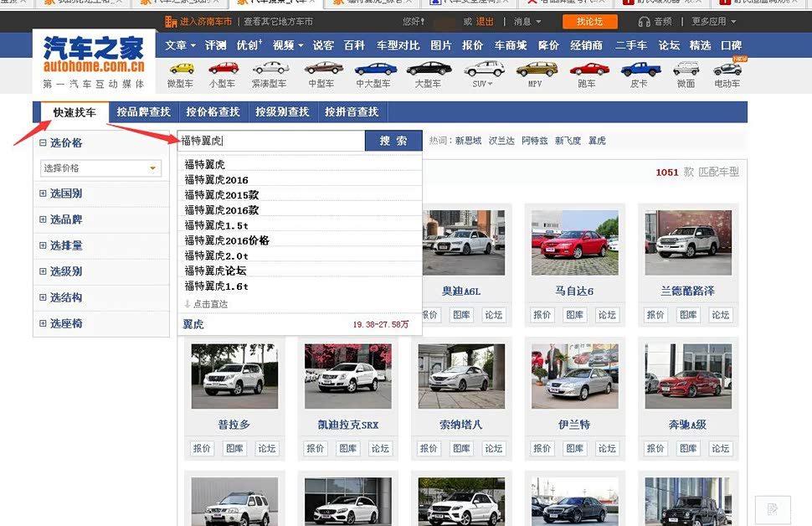Open the 二手车 menu item

click(630, 45)
